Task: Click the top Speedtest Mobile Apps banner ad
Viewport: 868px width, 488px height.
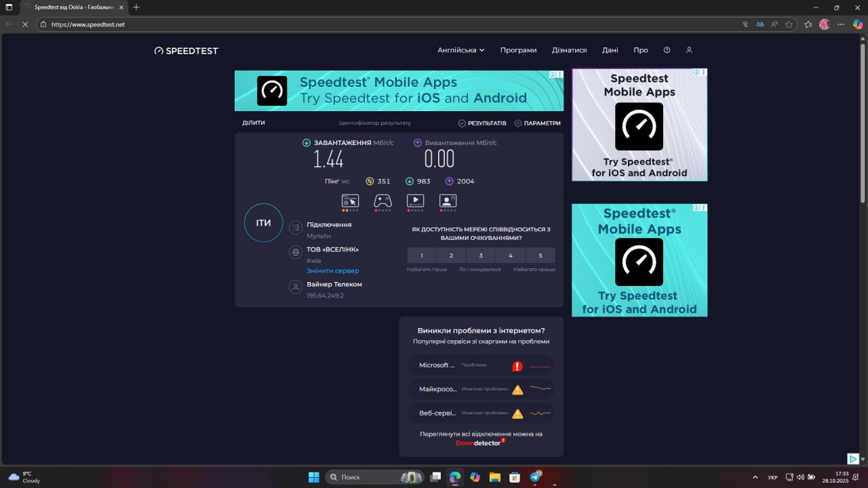Action: pyautogui.click(x=399, y=91)
